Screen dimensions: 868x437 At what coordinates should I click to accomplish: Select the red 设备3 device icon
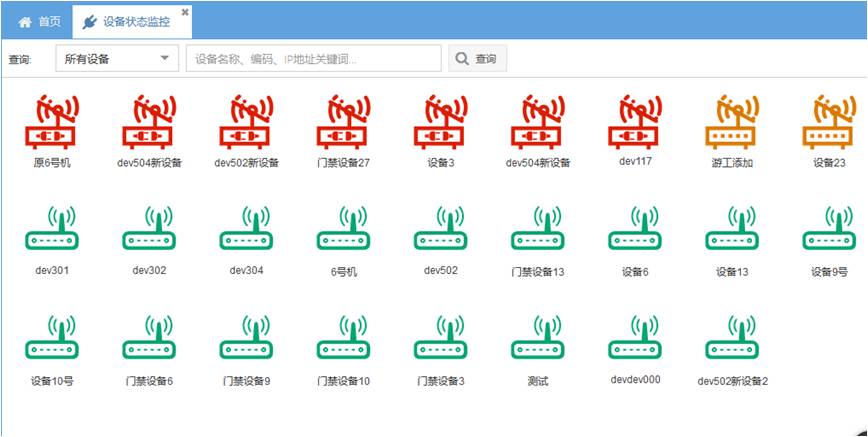440,122
